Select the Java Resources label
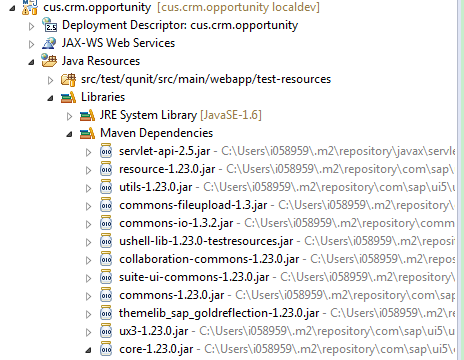Viewport: 464px width, 360px height. (x=101, y=61)
